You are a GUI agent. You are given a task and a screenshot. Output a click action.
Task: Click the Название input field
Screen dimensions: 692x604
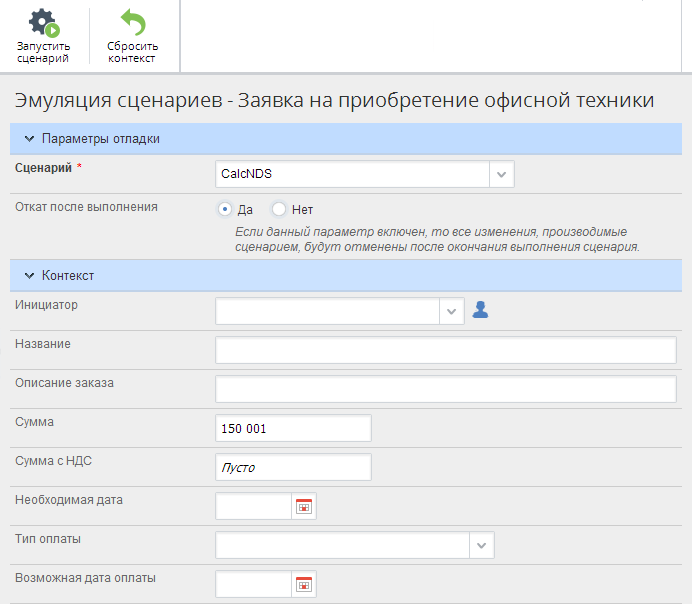click(x=446, y=350)
